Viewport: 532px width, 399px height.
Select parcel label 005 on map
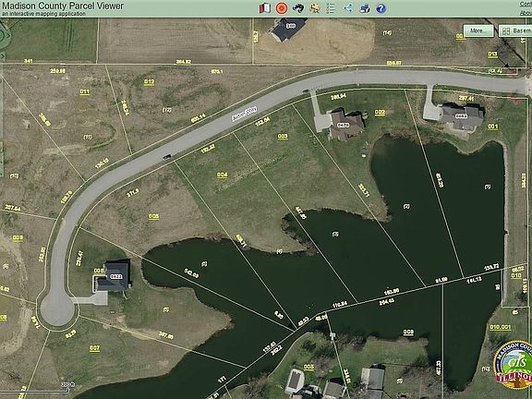click(x=153, y=216)
